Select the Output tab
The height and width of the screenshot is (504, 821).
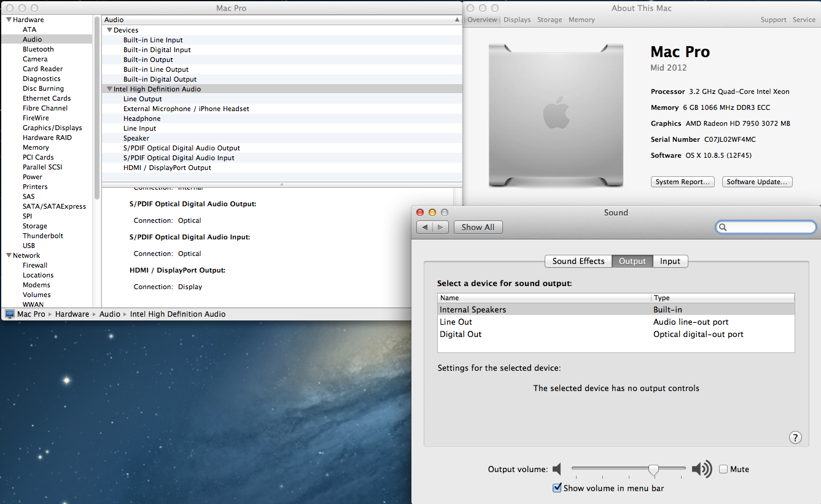point(632,261)
